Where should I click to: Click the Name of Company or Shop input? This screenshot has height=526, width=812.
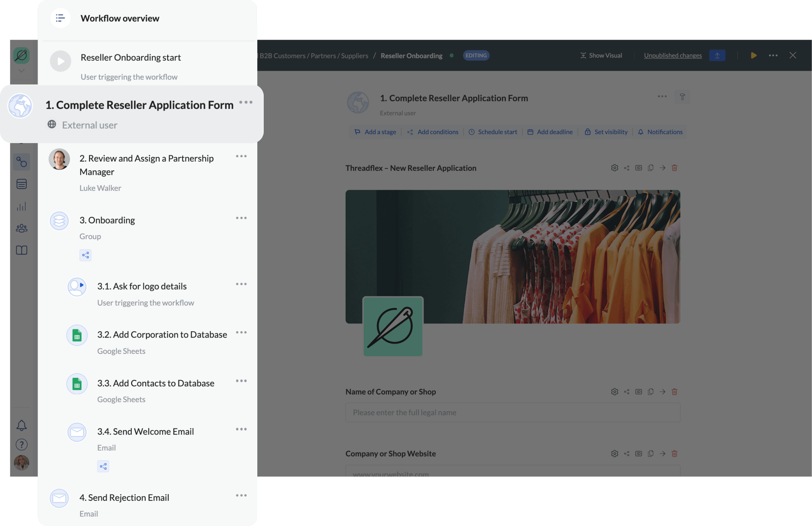[x=513, y=413]
